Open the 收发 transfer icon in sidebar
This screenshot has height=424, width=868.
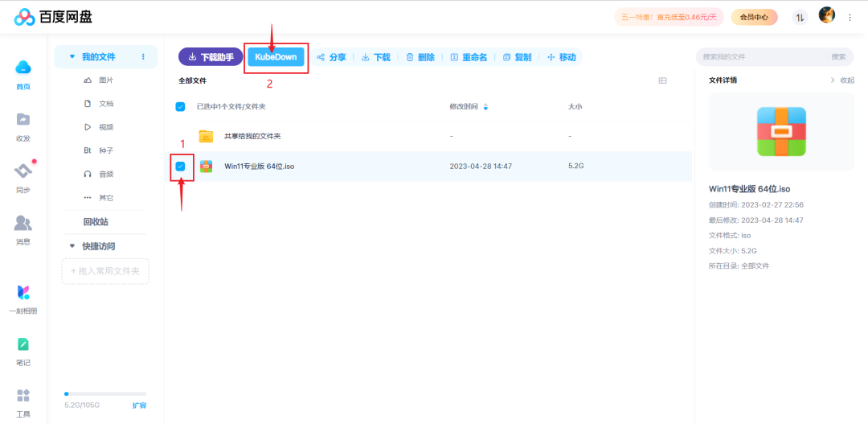(x=23, y=120)
